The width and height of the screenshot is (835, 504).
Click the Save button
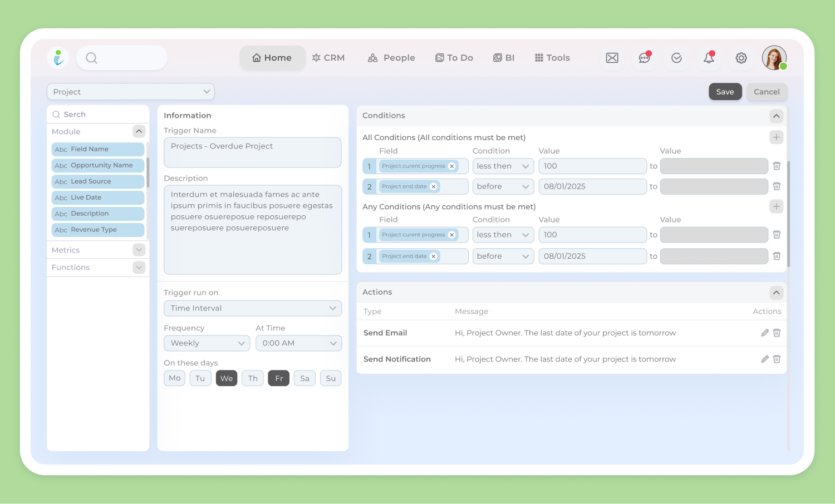click(725, 92)
